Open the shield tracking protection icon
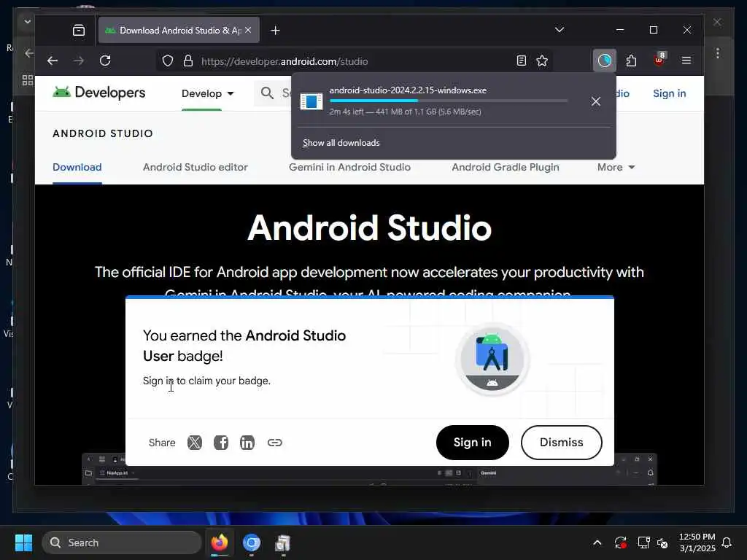The width and height of the screenshot is (747, 560). pos(168,61)
